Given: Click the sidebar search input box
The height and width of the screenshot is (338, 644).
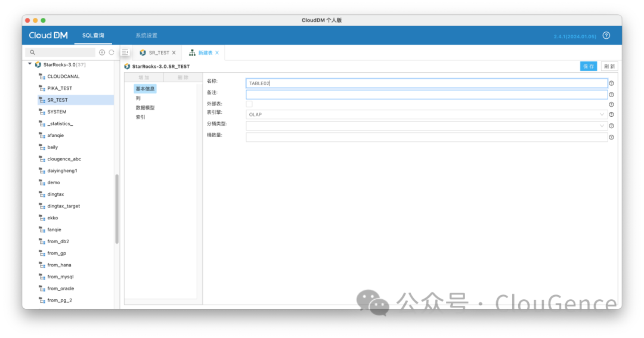Looking at the screenshot, I should [60, 52].
